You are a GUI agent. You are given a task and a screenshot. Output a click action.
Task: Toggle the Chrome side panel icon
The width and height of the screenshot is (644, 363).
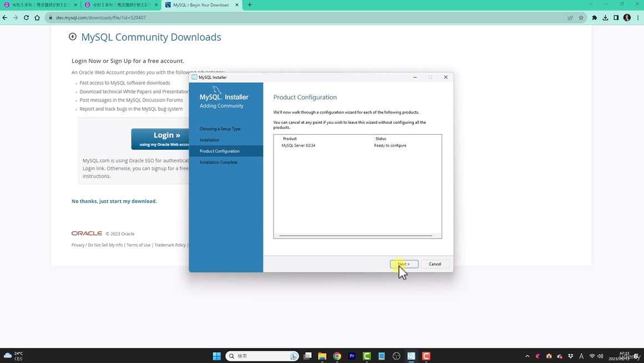[x=616, y=18]
